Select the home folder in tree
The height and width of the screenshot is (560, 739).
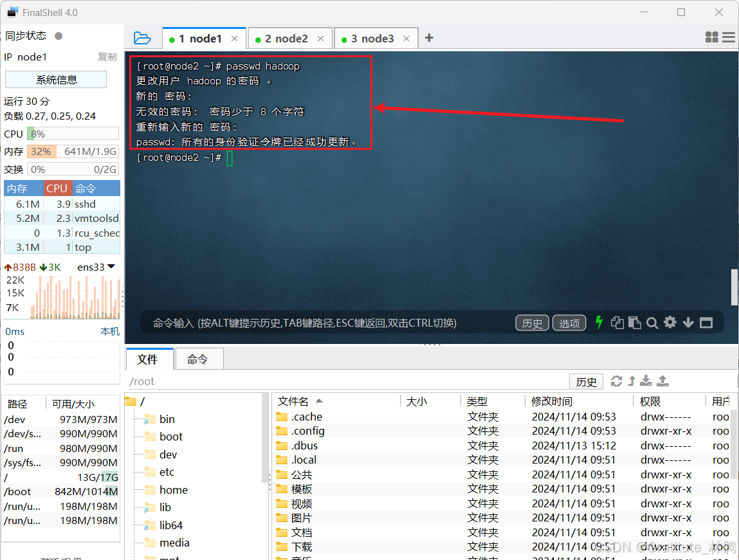click(167, 490)
